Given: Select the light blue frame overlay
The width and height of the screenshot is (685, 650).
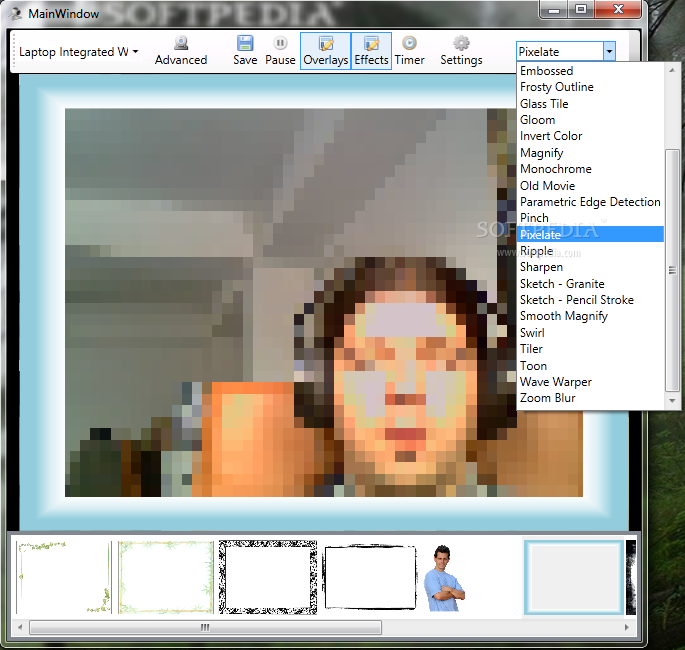Looking at the screenshot, I should click(x=574, y=577).
